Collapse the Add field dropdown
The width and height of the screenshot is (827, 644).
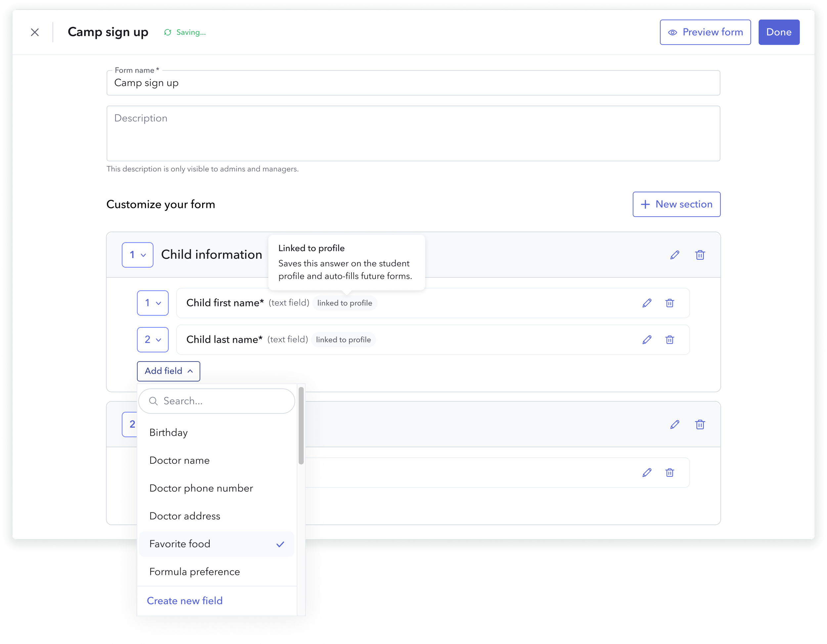click(x=168, y=371)
